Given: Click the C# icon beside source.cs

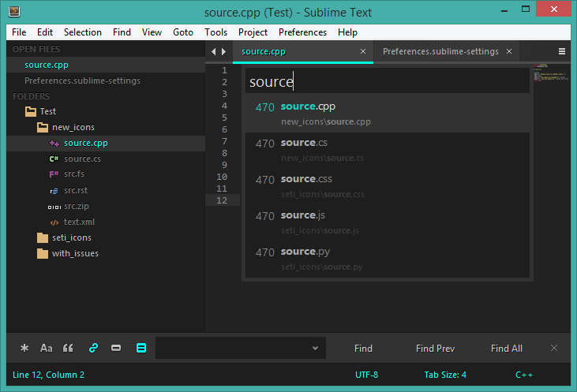Looking at the screenshot, I should [54, 159].
